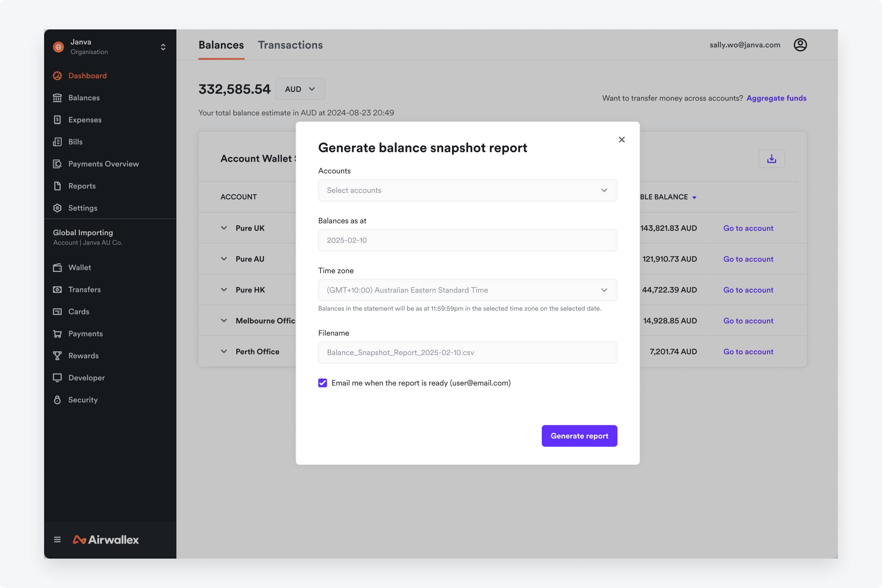Edit the Filename input field
The height and width of the screenshot is (588, 882).
point(467,352)
